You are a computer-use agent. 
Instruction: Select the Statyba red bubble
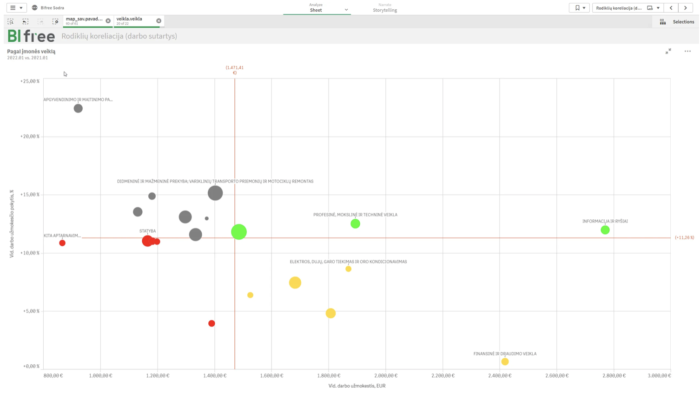tap(148, 241)
